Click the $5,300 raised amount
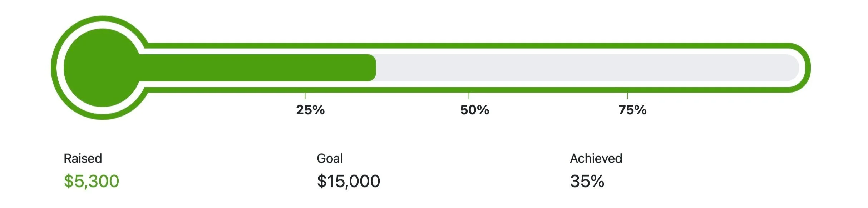The height and width of the screenshot is (208, 868). click(91, 181)
